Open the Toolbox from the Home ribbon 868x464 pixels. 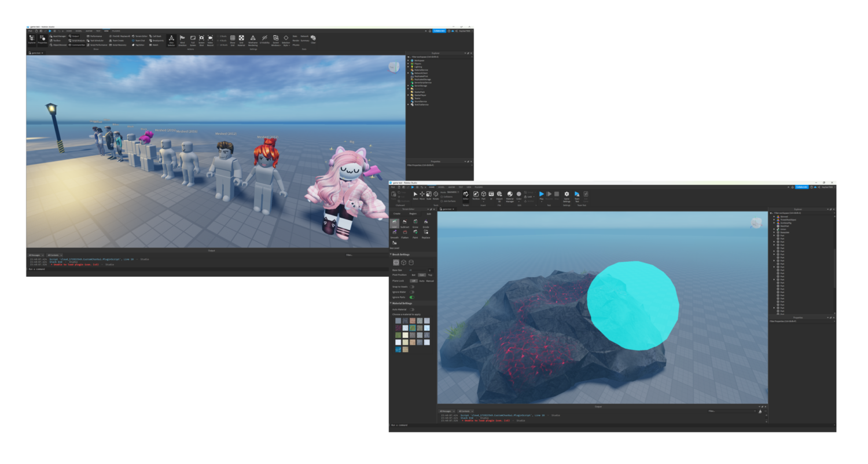coord(476,195)
